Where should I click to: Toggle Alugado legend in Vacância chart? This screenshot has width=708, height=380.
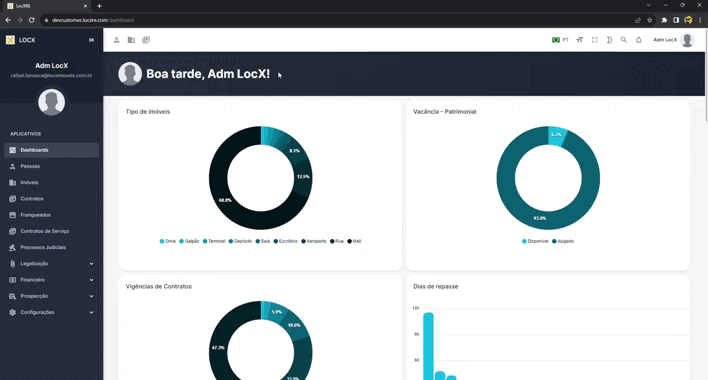563,241
